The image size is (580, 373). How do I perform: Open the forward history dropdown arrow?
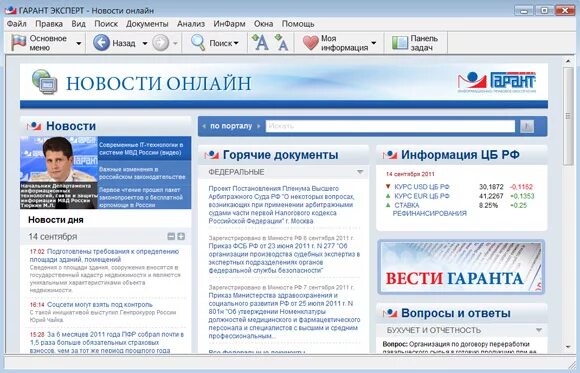tap(175, 43)
